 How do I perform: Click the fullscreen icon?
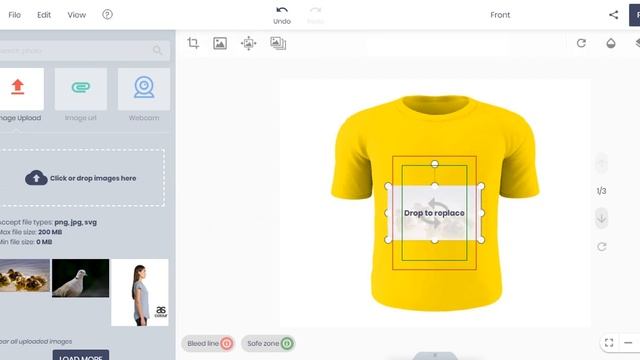tap(609, 343)
